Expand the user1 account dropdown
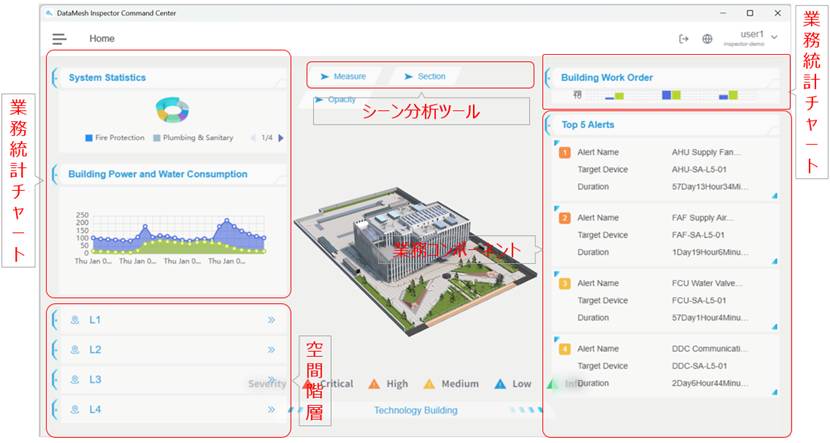Screen dimensions: 830x443 [775, 38]
